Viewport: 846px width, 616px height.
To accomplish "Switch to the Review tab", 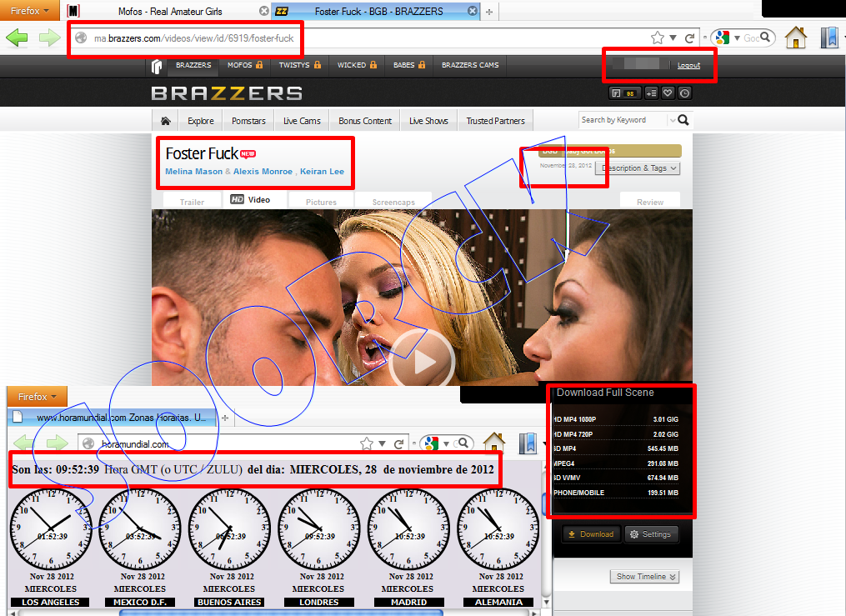I will click(x=650, y=202).
